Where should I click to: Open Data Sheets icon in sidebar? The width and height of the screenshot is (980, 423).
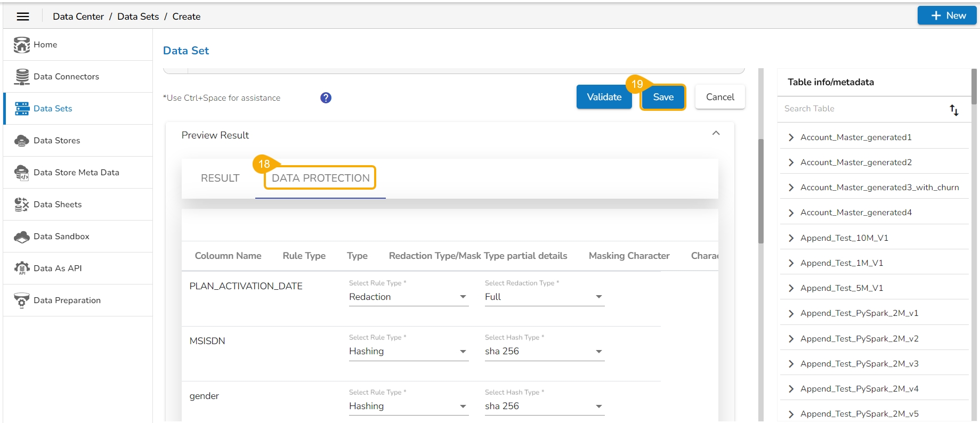coord(22,205)
